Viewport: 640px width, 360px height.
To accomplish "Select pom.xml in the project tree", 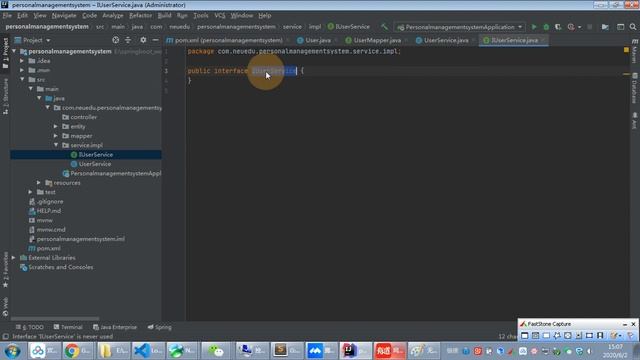I will (44, 249).
